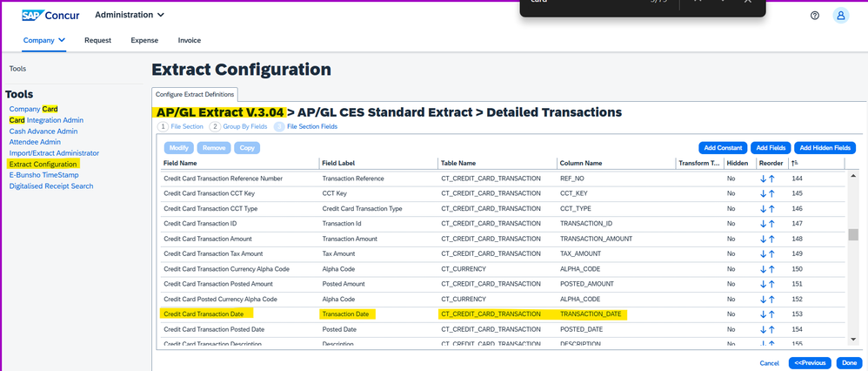Image resolution: width=868 pixels, height=371 pixels.
Task: Move Tax Amount row 149 down
Action: coord(764,254)
